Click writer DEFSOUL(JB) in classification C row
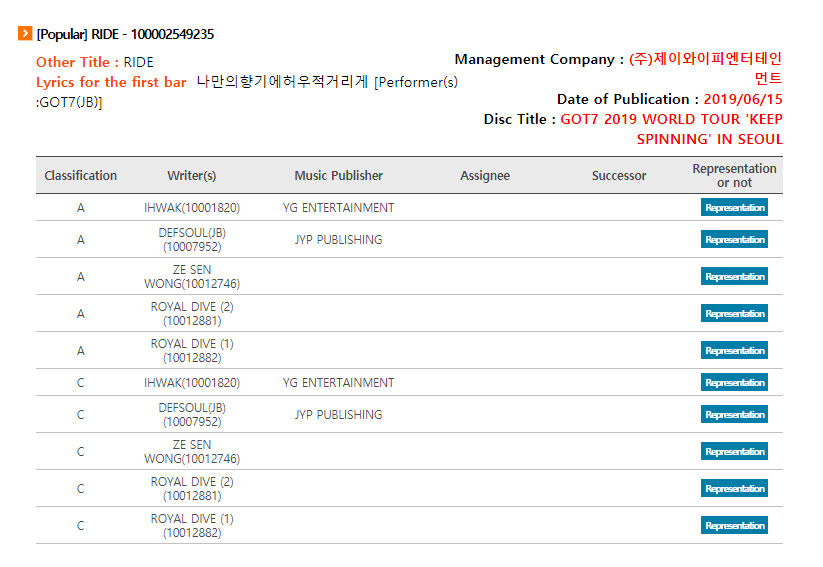The width and height of the screenshot is (823, 567). tap(192, 414)
